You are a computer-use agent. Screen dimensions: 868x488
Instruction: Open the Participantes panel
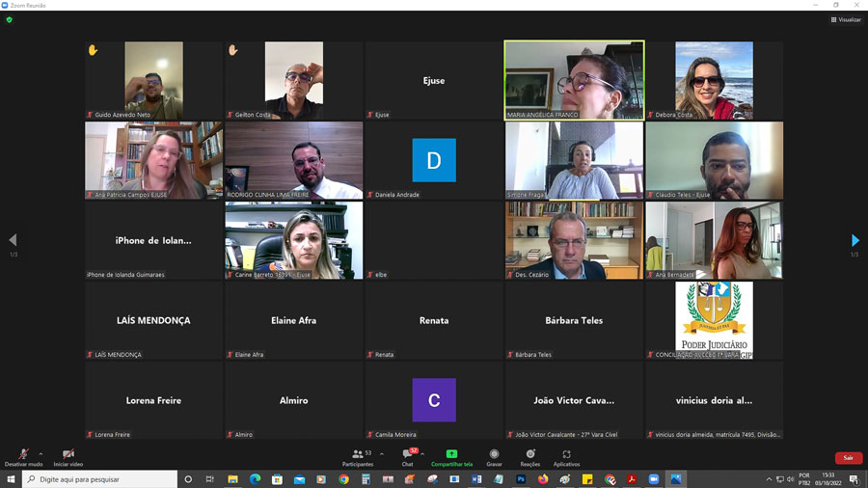[x=359, y=455]
